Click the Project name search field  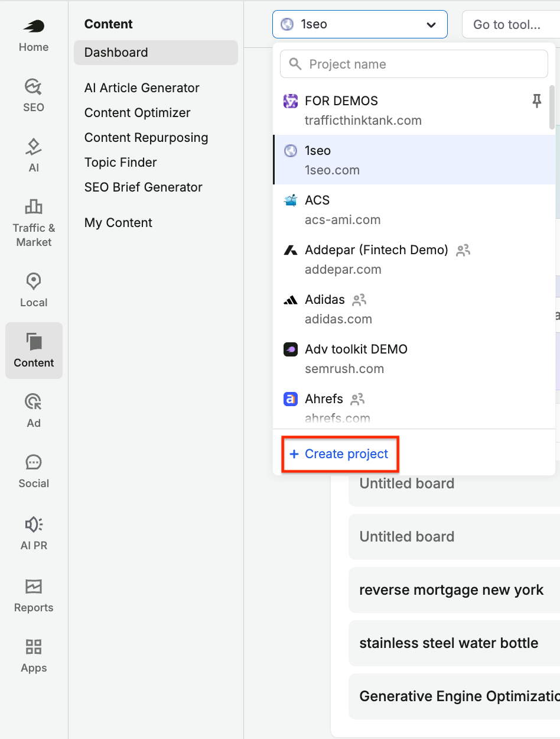414,64
